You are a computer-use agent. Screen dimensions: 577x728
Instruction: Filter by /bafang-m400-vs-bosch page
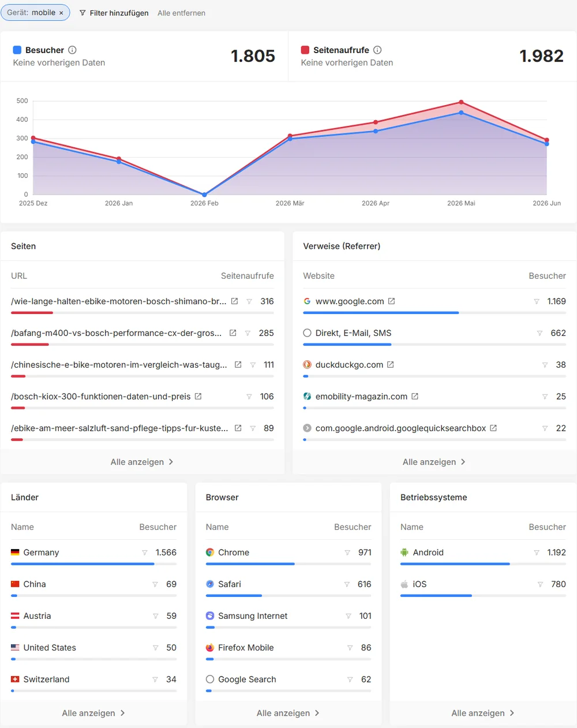point(248,333)
